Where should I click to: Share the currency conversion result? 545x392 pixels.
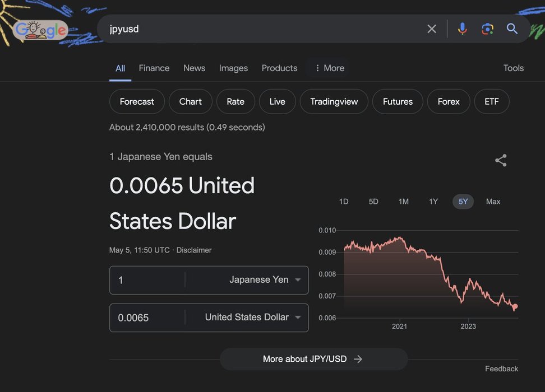(x=501, y=161)
